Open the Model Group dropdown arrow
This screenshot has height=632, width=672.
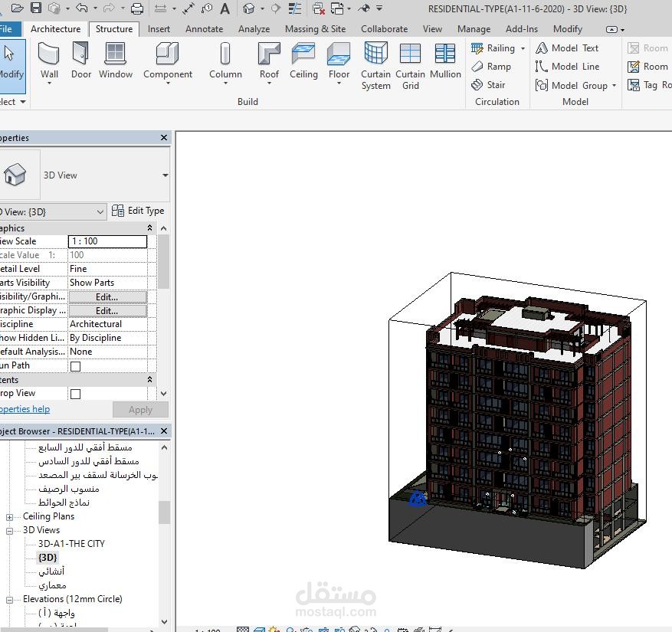[614, 86]
